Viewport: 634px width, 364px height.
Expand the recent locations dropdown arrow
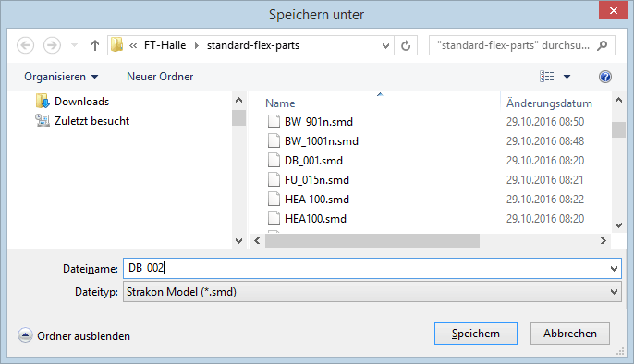point(74,45)
